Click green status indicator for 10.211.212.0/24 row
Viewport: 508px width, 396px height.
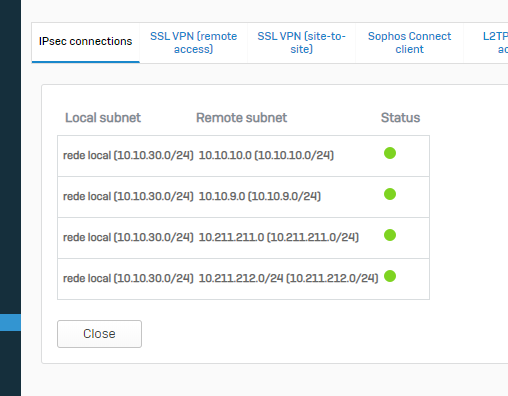(390, 276)
